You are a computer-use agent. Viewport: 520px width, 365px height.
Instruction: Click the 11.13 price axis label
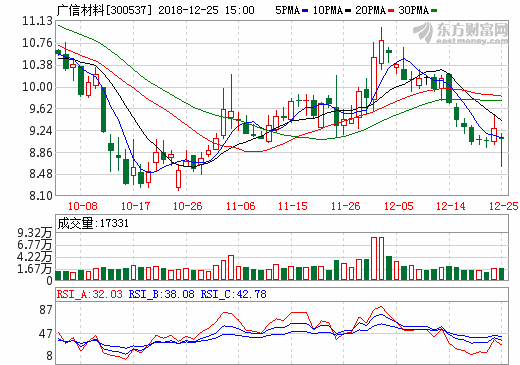(37, 21)
